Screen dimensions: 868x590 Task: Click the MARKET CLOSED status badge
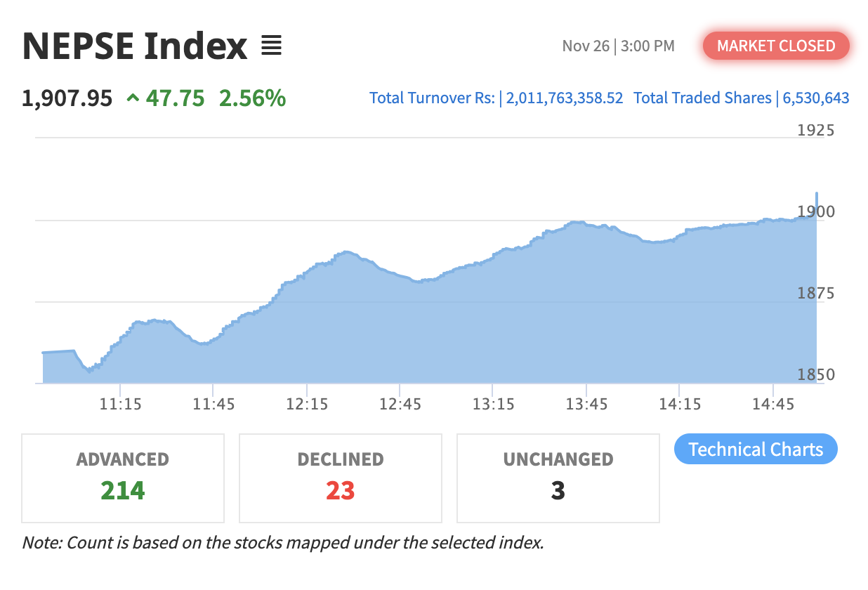click(x=776, y=46)
